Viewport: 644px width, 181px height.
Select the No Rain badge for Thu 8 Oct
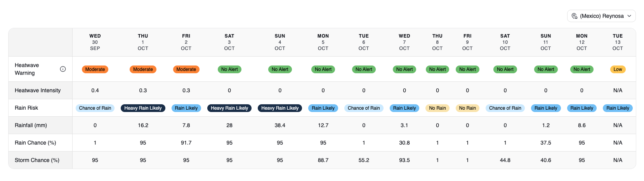[x=437, y=108]
